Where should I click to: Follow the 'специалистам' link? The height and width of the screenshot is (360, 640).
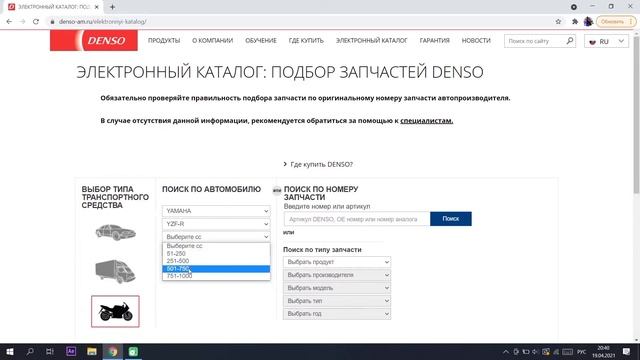tap(427, 120)
